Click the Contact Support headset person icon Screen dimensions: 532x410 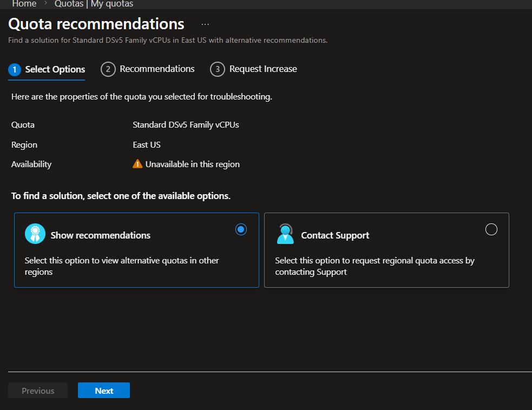(285, 234)
